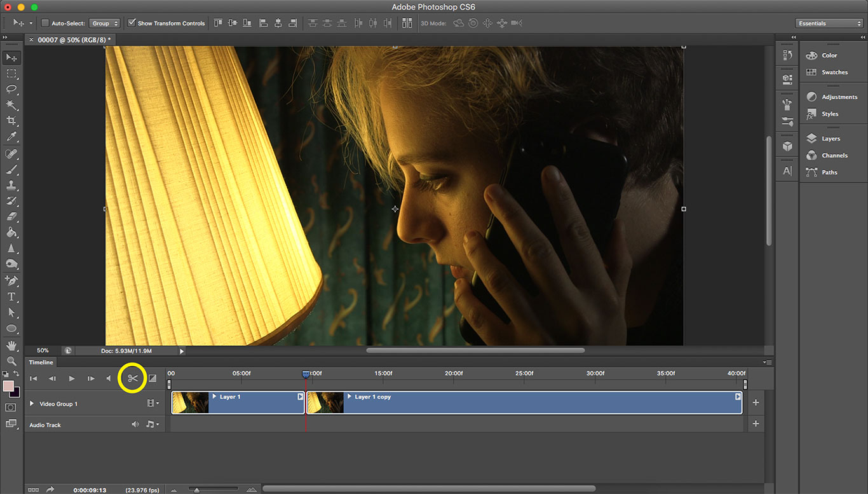Image resolution: width=868 pixels, height=494 pixels.
Task: Select the Ellipse shape tool
Action: coord(11,329)
